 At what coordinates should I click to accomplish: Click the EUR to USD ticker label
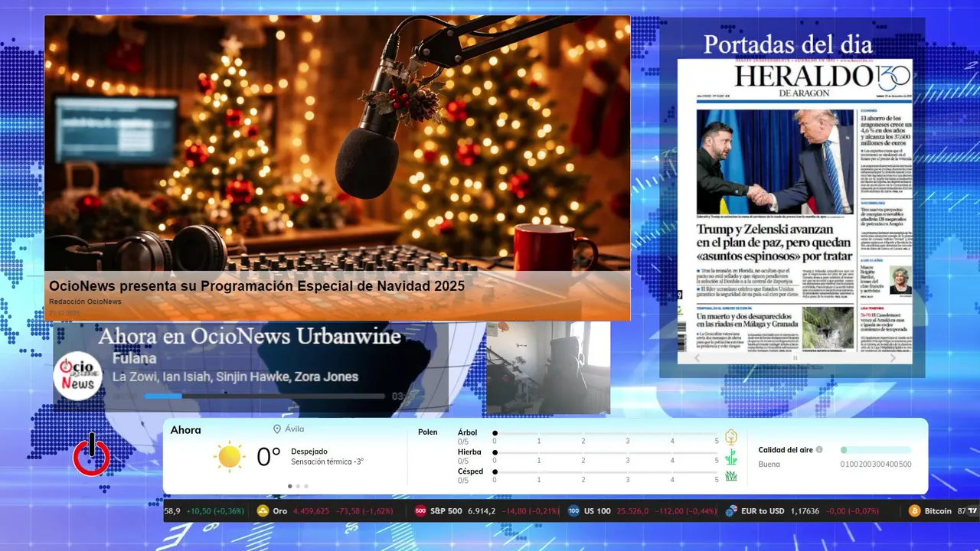763,511
